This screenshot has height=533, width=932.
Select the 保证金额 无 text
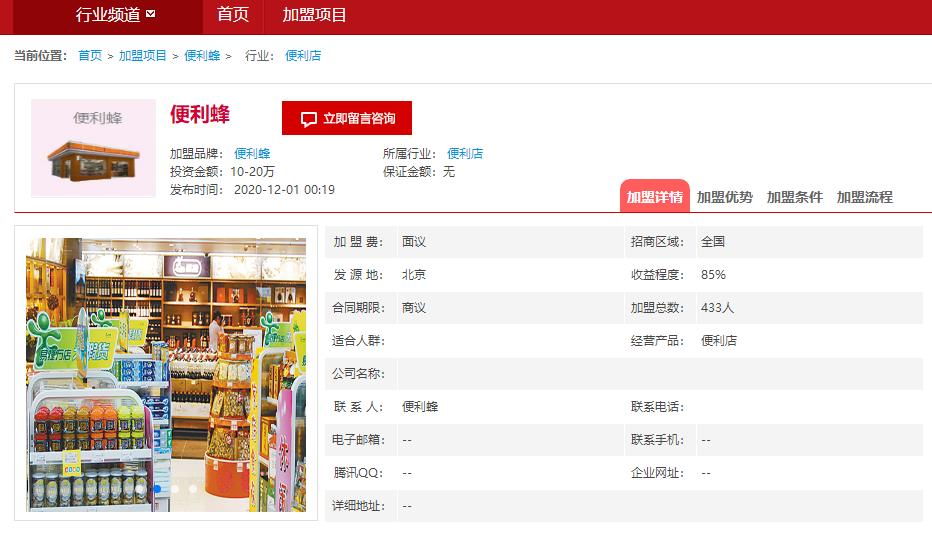(x=419, y=172)
